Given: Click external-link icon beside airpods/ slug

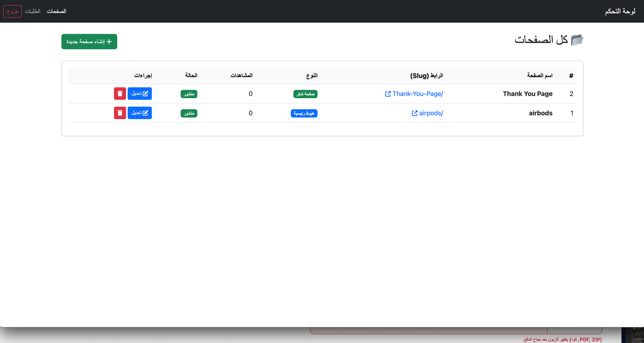Looking at the screenshot, I should 414,113.
